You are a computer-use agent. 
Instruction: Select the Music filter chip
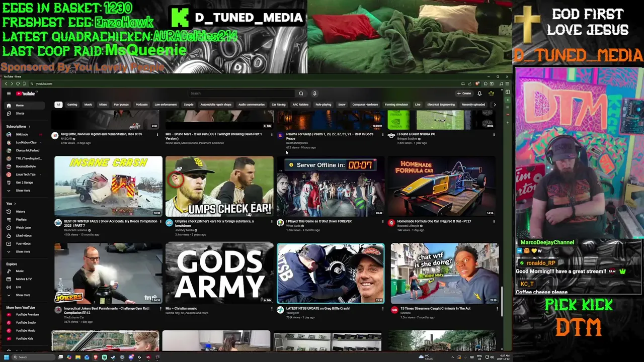pos(88,105)
